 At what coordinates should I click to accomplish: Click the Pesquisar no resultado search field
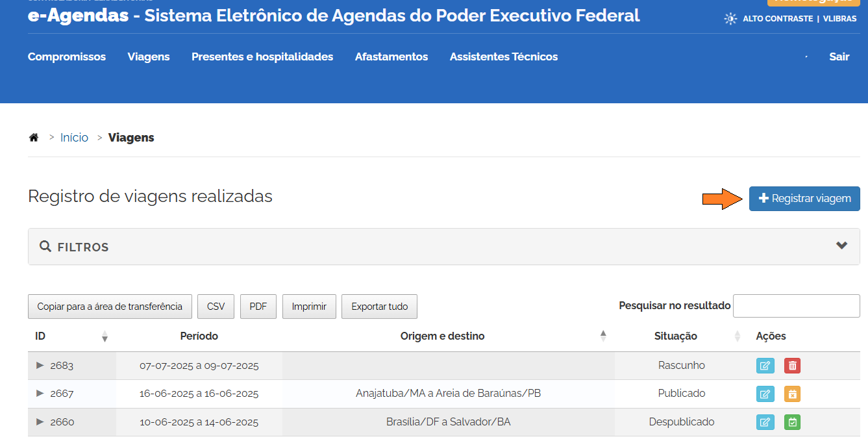click(x=796, y=306)
